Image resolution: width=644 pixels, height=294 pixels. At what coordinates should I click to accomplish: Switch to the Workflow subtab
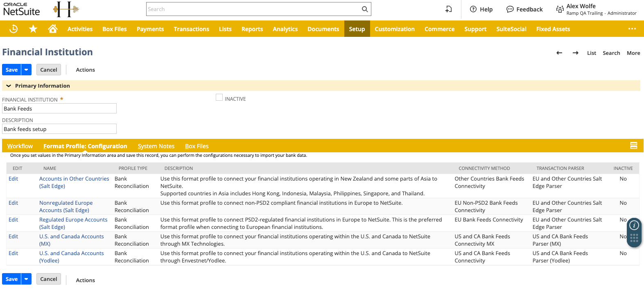pyautogui.click(x=20, y=146)
